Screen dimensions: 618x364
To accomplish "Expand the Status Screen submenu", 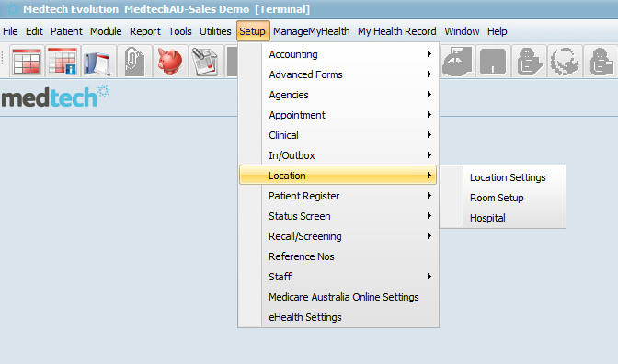I will (x=339, y=216).
